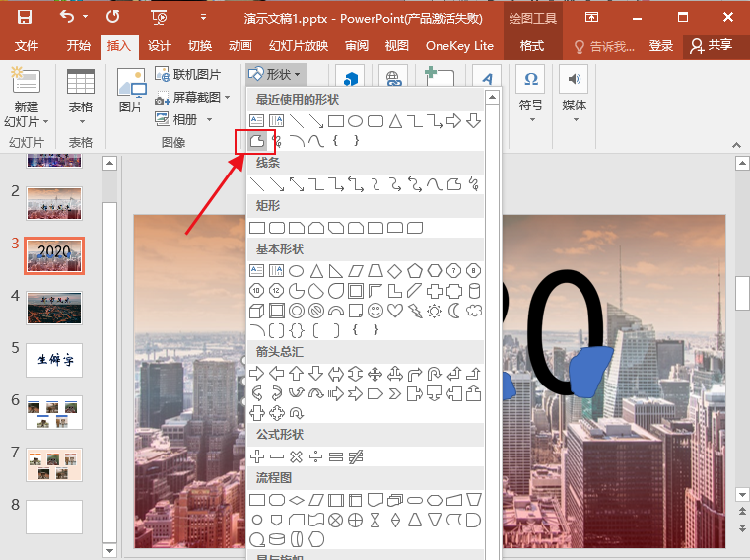Switch to the 切换 ribbon tab
The image size is (750, 560).
tap(200, 46)
